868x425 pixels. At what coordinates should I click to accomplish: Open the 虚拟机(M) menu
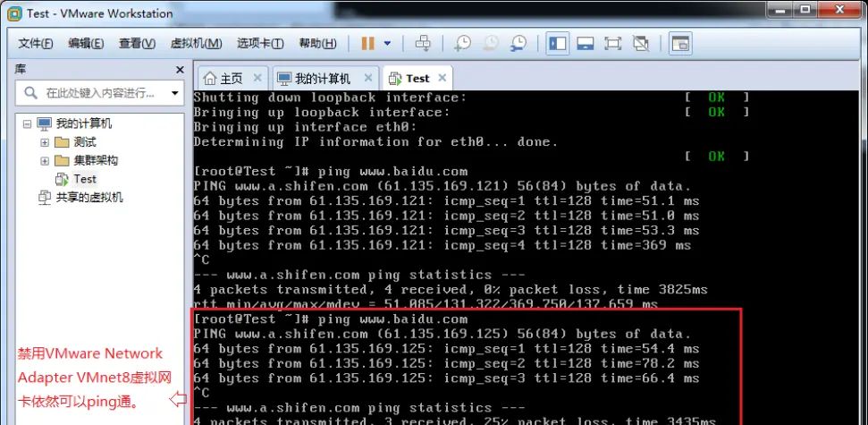pyautogui.click(x=196, y=44)
